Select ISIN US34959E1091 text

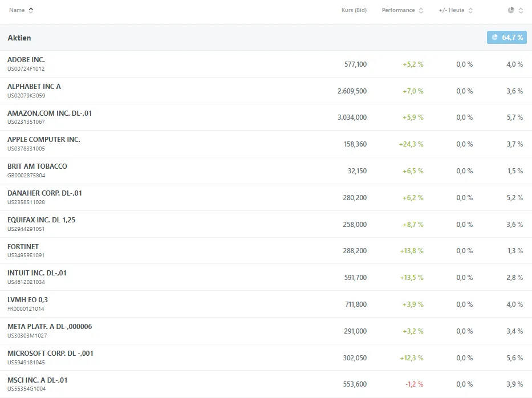coord(26,255)
